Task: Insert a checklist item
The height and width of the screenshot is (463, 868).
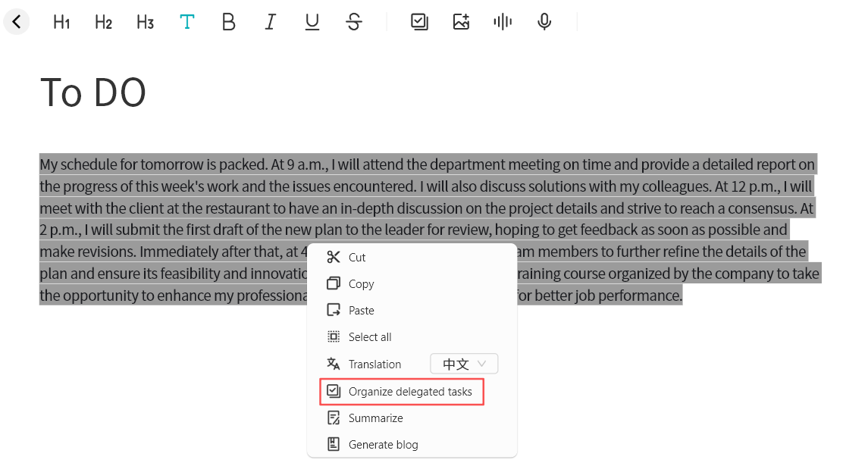Action: click(419, 22)
